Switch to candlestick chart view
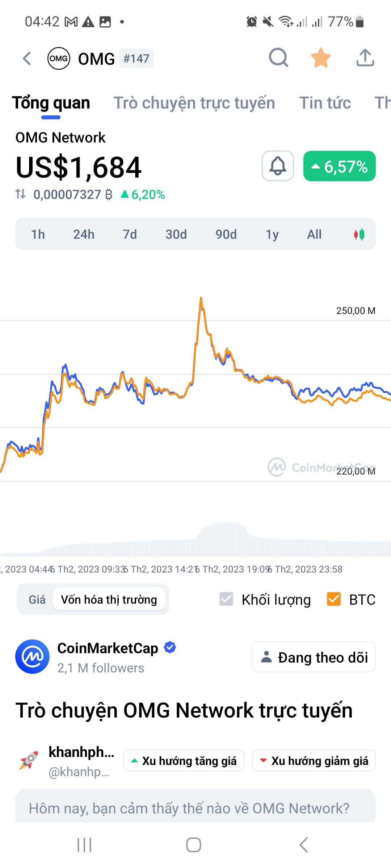Image resolution: width=391 pixels, height=868 pixels. click(x=359, y=234)
